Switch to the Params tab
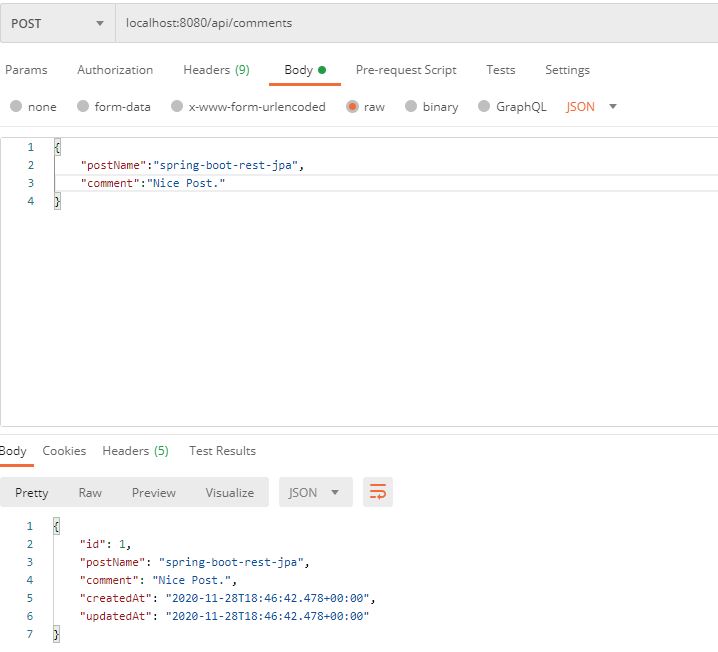718x652 pixels. point(26,70)
